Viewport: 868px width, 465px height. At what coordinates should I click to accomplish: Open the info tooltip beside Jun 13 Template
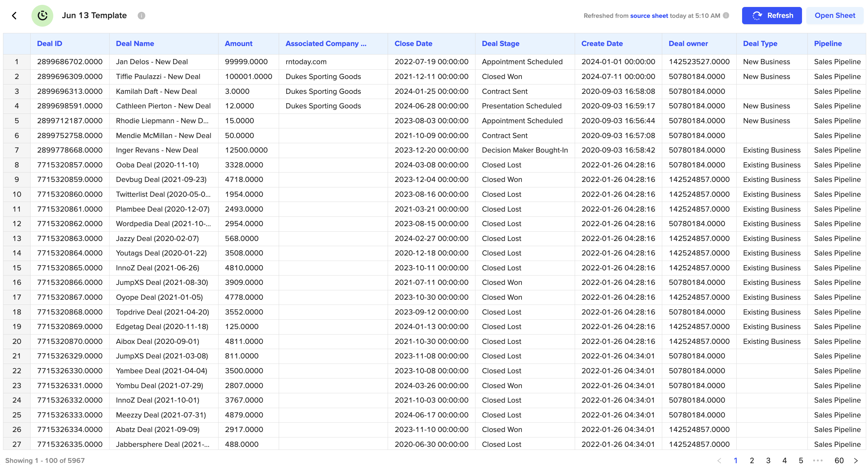click(142, 15)
